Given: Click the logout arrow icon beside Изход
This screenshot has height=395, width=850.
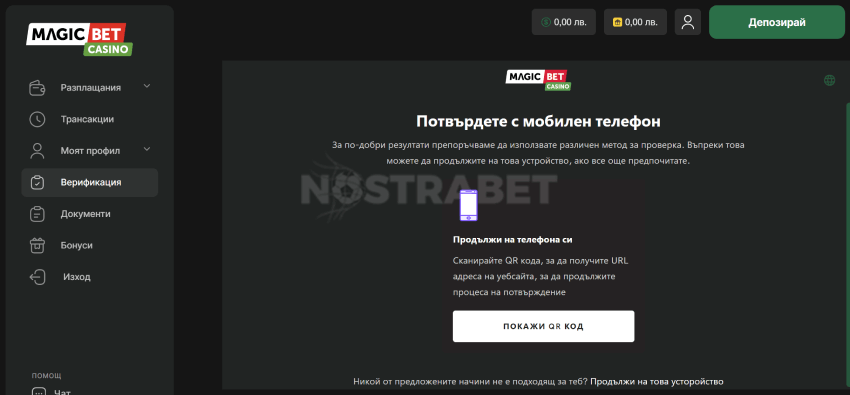Looking at the screenshot, I should (x=37, y=277).
